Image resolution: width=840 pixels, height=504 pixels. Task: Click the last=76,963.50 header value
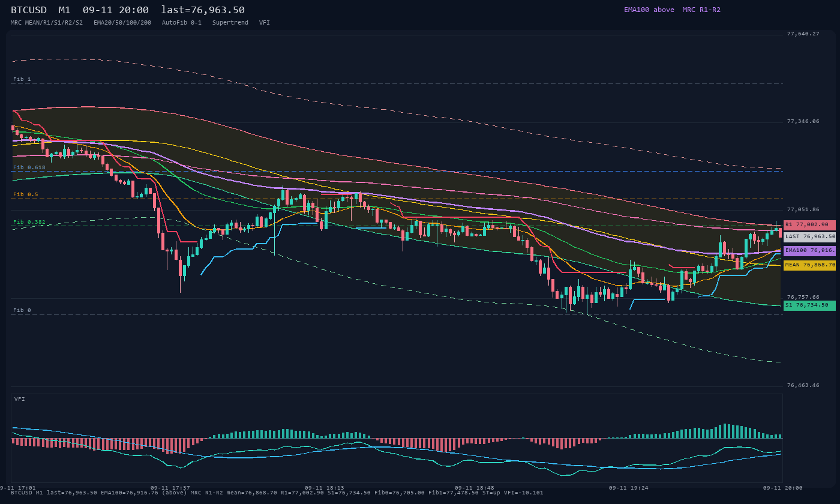(203, 10)
